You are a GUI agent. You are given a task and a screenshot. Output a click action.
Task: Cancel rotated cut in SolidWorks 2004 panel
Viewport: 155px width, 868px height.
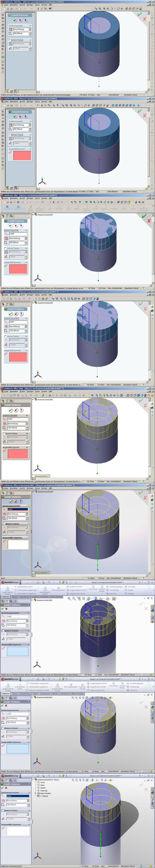pos(16,225)
